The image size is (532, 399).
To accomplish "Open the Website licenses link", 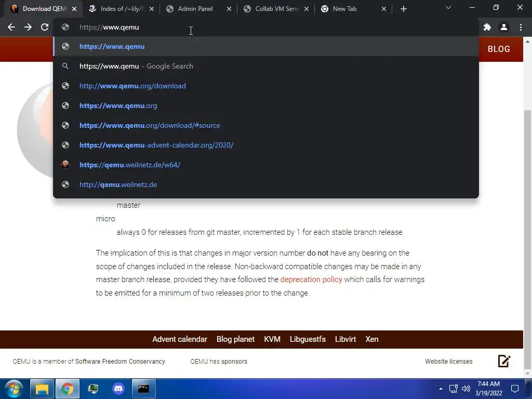I will 448,362.
